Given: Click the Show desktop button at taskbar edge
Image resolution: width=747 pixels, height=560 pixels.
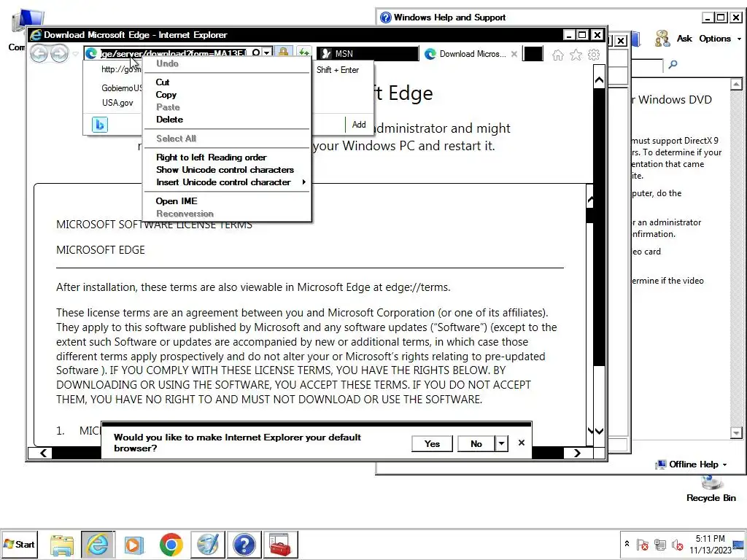Looking at the screenshot, I should pos(740,544).
